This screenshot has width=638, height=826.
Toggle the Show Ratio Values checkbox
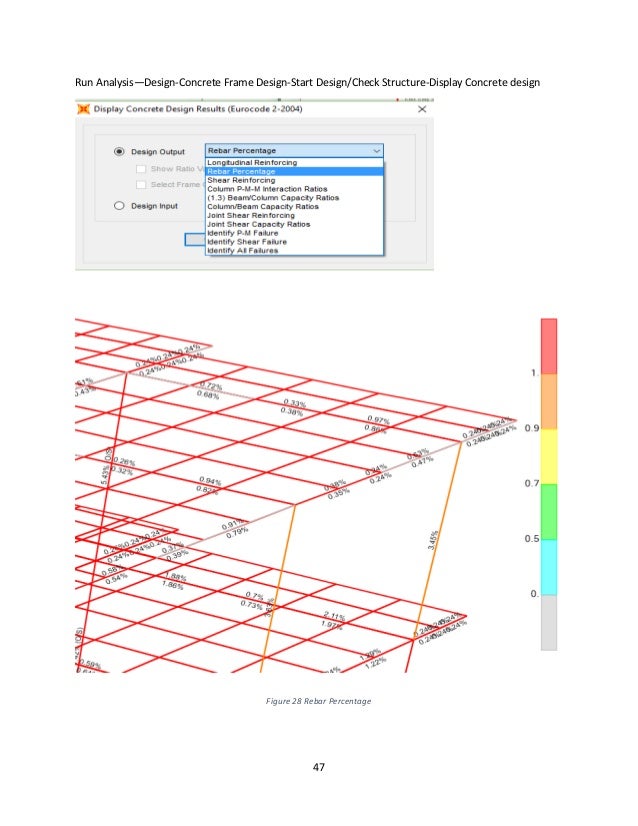tap(141, 169)
